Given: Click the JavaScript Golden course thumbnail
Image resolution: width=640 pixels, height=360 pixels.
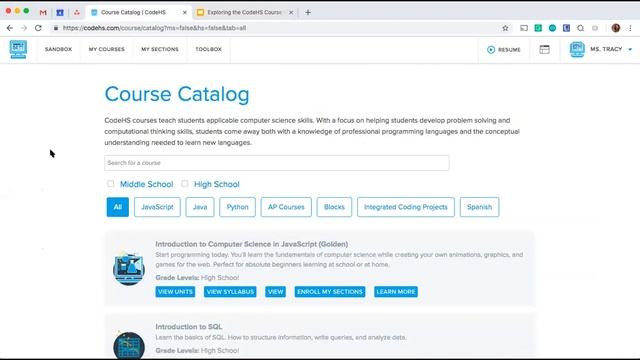Looking at the screenshot, I should (x=129, y=269).
